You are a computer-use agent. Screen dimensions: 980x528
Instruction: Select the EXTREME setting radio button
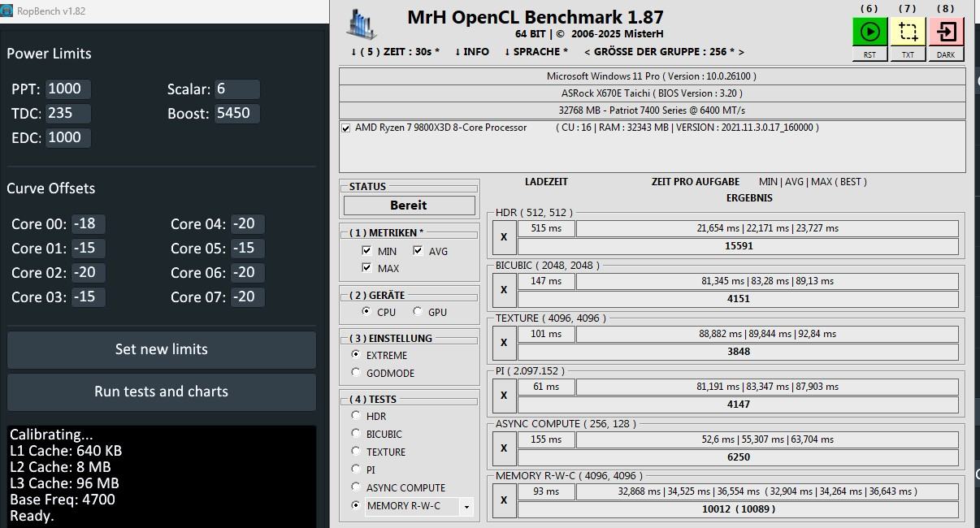tap(355, 355)
